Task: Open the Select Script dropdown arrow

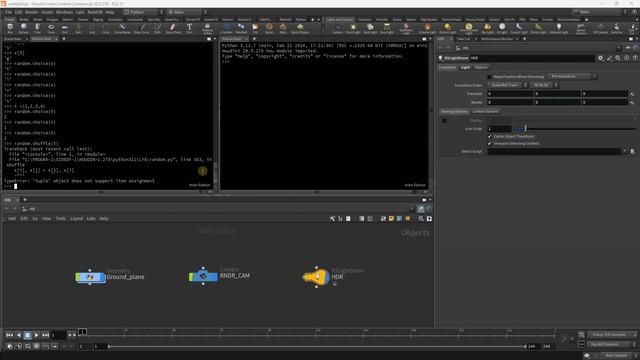Action: point(624,151)
